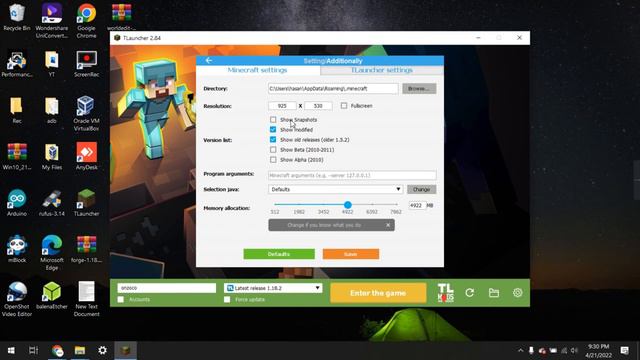Image resolution: width=640 pixels, height=360 pixels.
Task: Select OpenShot Video Editor desktop icon
Action: (17, 299)
